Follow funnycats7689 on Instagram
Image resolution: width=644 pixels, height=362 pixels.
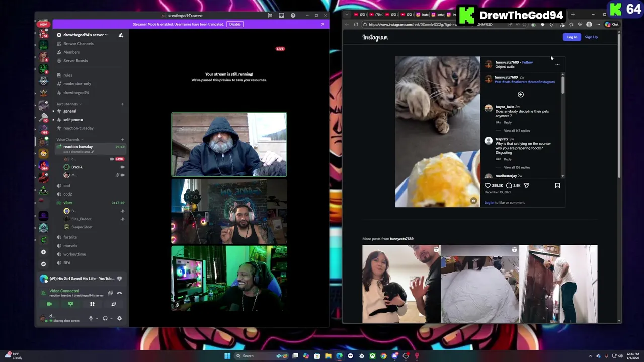pyautogui.click(x=527, y=62)
